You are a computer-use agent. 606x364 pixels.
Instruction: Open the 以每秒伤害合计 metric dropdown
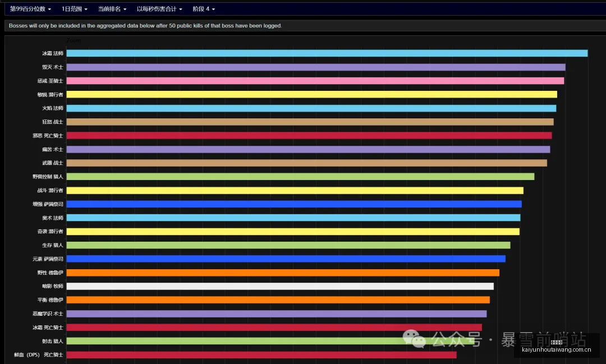click(159, 9)
